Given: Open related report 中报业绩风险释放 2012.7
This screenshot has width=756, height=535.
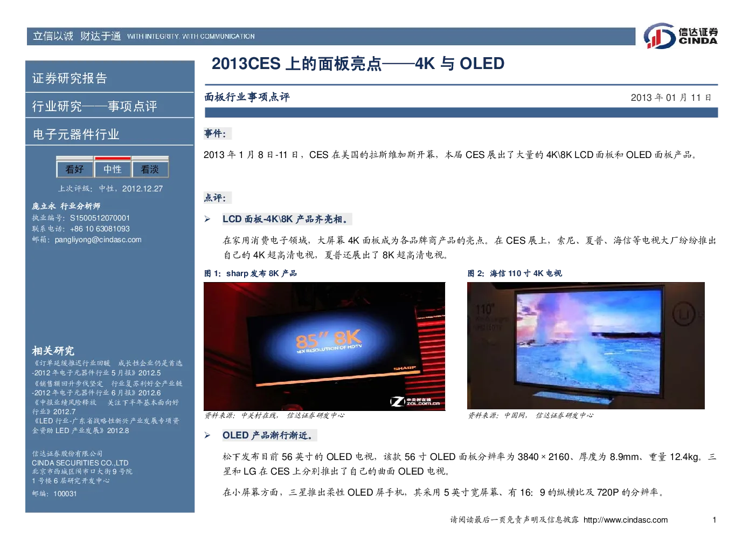Looking at the screenshot, I should point(106,407).
